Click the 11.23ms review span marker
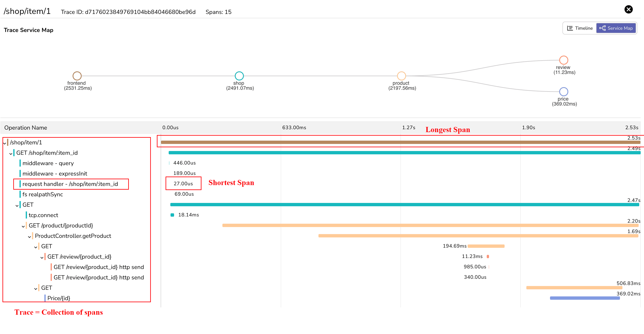 488,256
